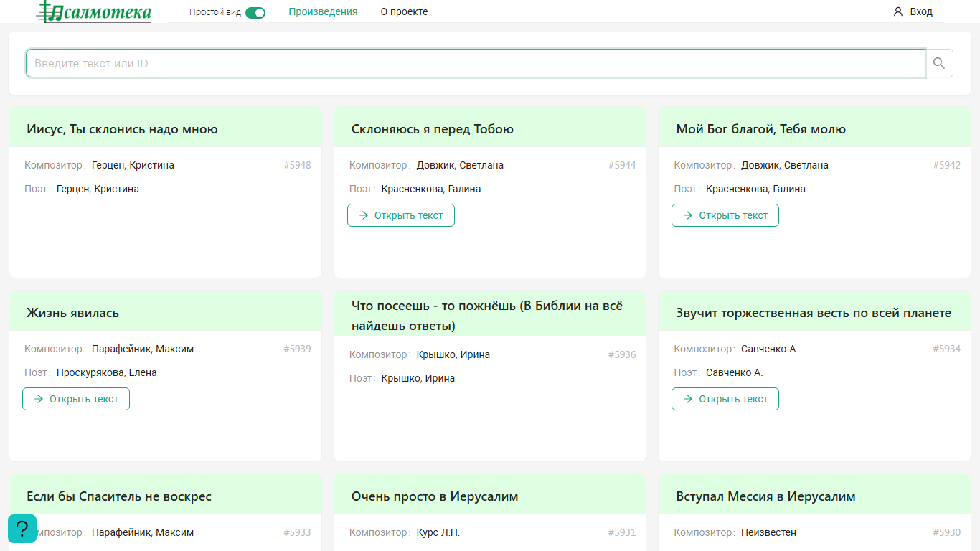Open the song Иисус, Ты склонись надо мною
This screenshot has height=551, width=980.
pyautogui.click(x=122, y=129)
